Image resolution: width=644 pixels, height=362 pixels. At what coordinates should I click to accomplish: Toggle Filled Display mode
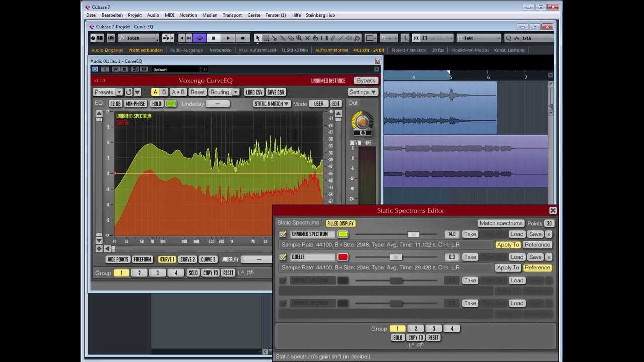click(340, 223)
